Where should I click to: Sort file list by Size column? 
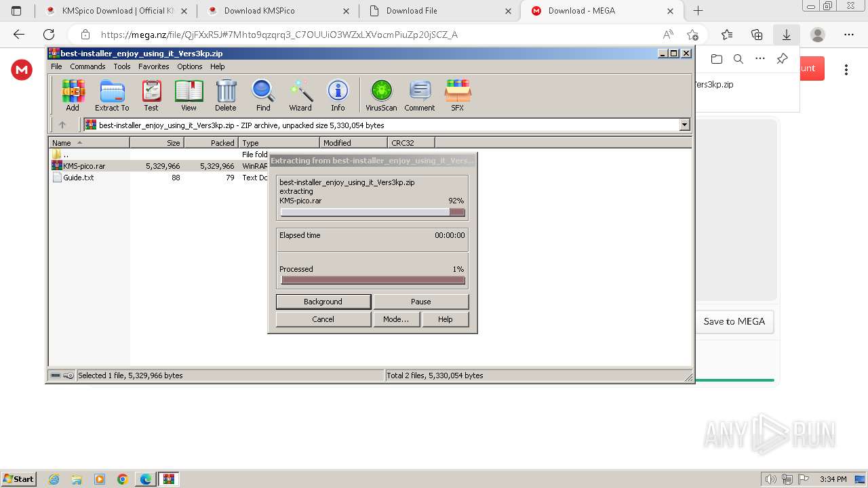157,142
